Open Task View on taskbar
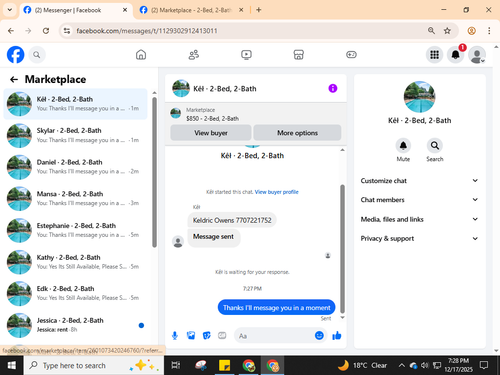The image size is (500, 375). coord(175,365)
